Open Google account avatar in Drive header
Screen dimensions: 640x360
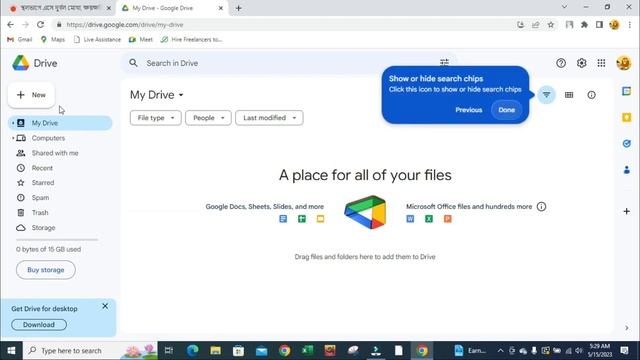[x=624, y=63]
